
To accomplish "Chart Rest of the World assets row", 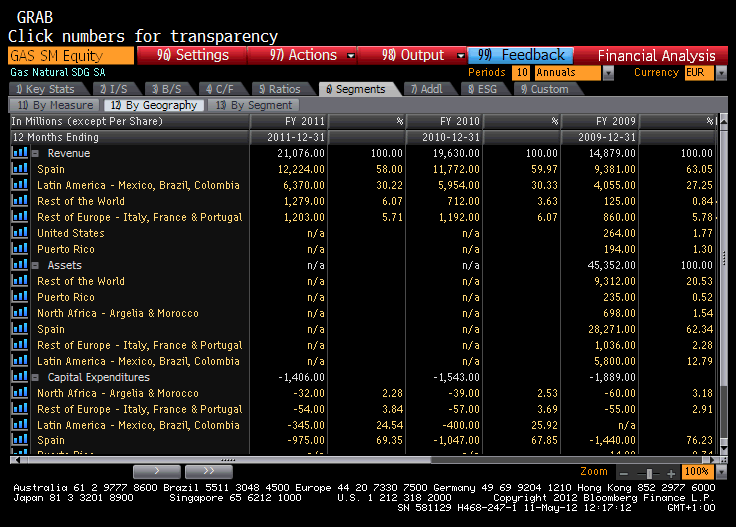I will [x=20, y=281].
